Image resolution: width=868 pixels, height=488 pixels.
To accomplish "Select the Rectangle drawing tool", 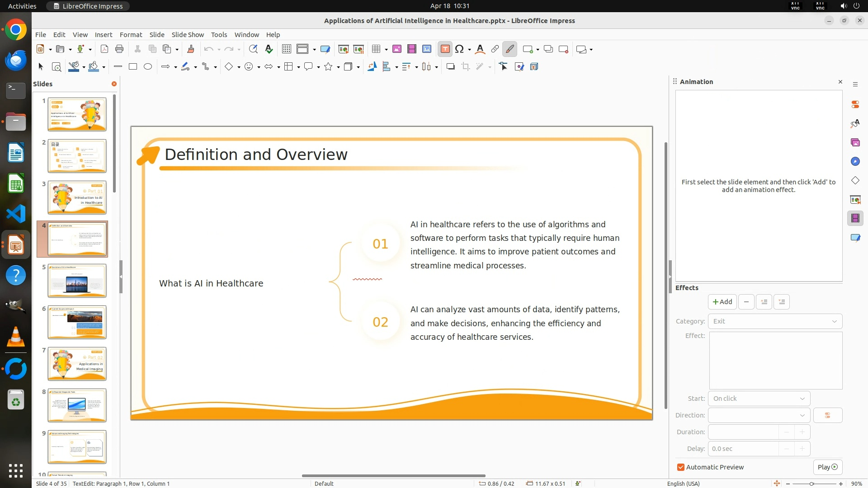I will click(x=133, y=67).
